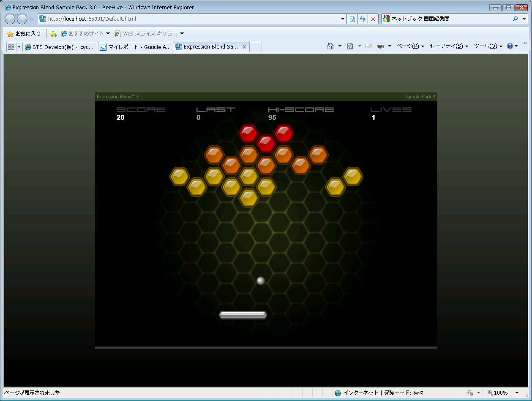
Task: Open the ページ(P) menu
Action: [410, 46]
